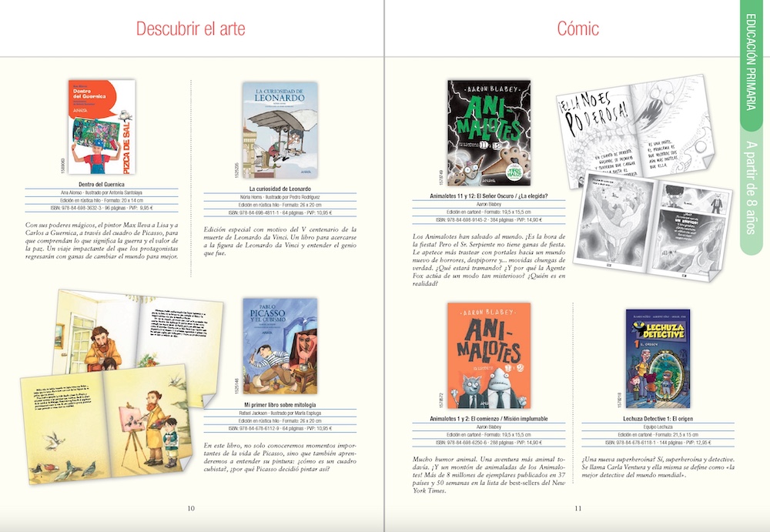Click the paragraph starting 'En este libro, no solo'
This screenshot has width=770, height=532.
pyautogui.click(x=280, y=457)
